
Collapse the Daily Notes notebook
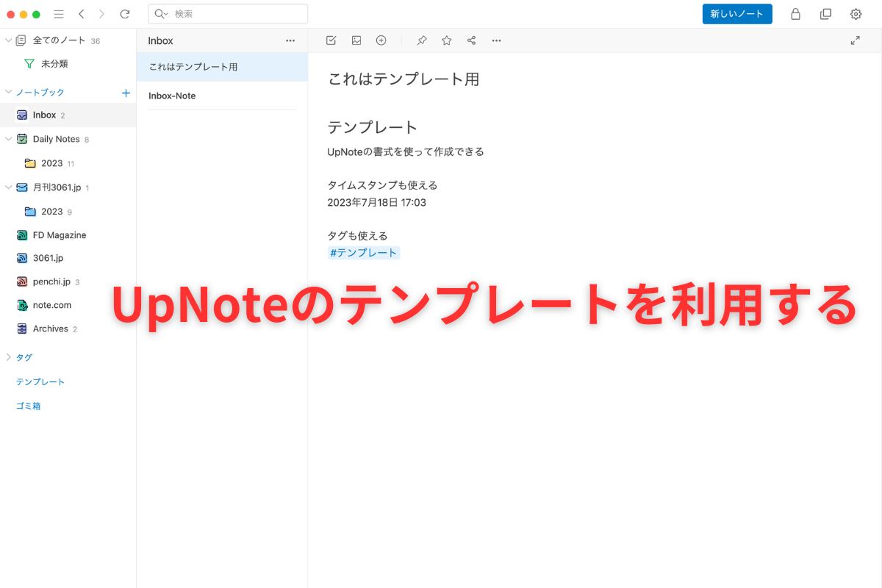pos(7,139)
